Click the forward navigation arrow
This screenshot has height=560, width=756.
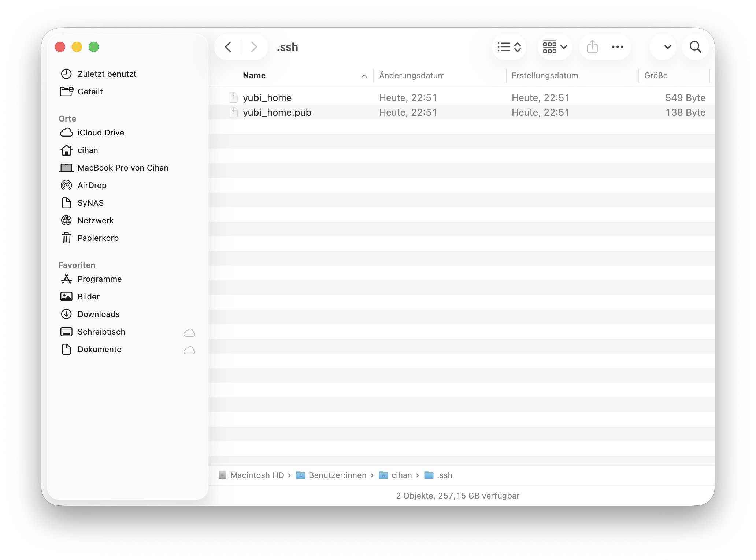(253, 47)
